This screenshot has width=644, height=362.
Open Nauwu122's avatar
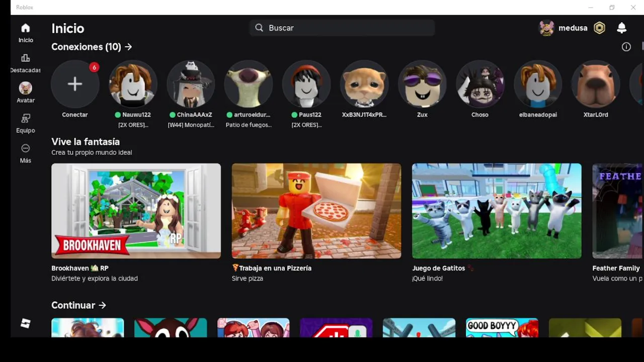click(133, 84)
